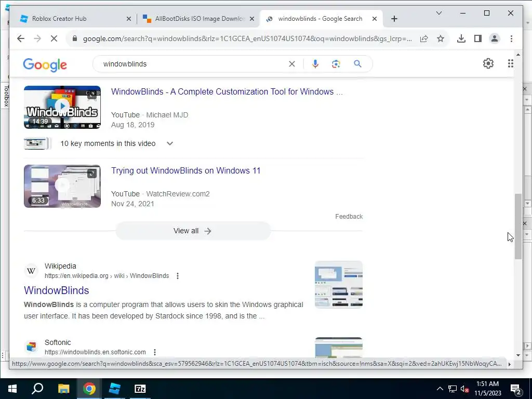This screenshot has width=532, height=399.
Task: Click the browser forward arrow
Action: 37,38
